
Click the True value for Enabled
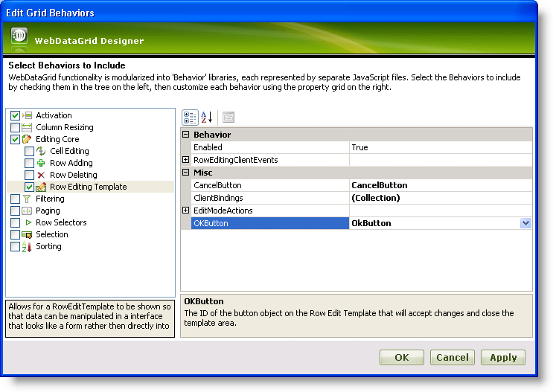(359, 147)
